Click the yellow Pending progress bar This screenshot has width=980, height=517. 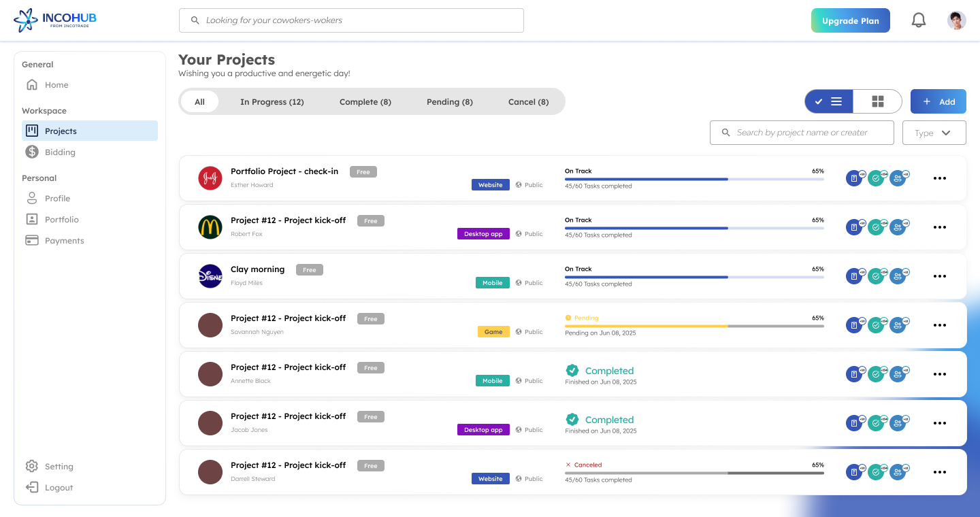(x=694, y=326)
